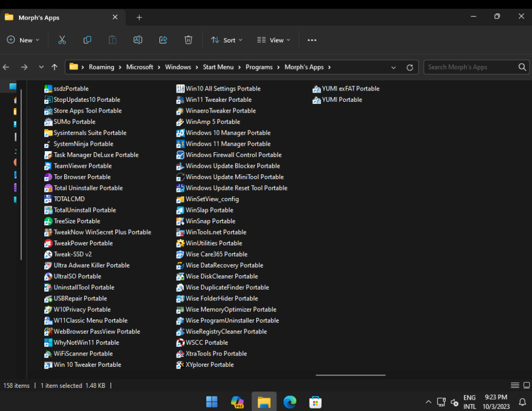Image resolution: width=532 pixels, height=411 pixels.
Task: Select the YUMI exFAT Portable icon
Action: (316, 89)
